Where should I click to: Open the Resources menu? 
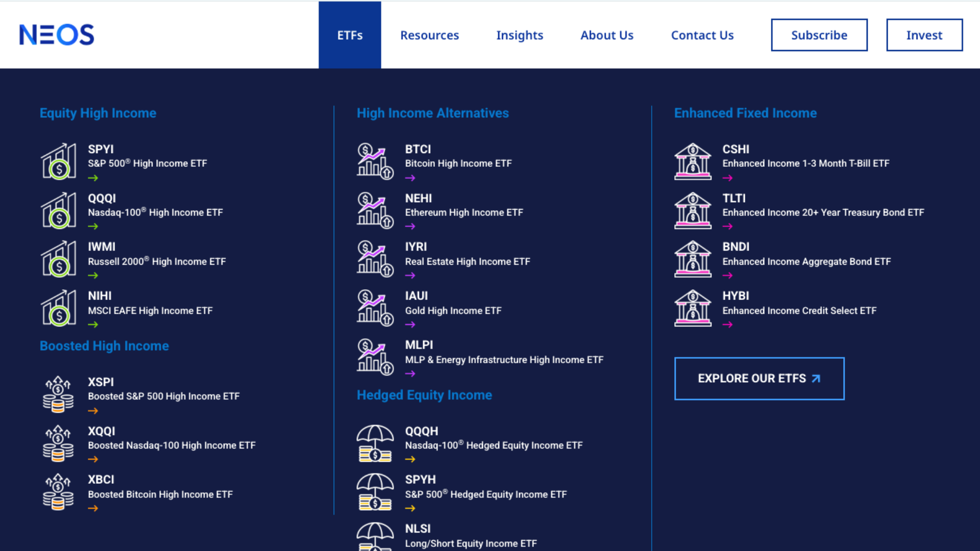[429, 35]
